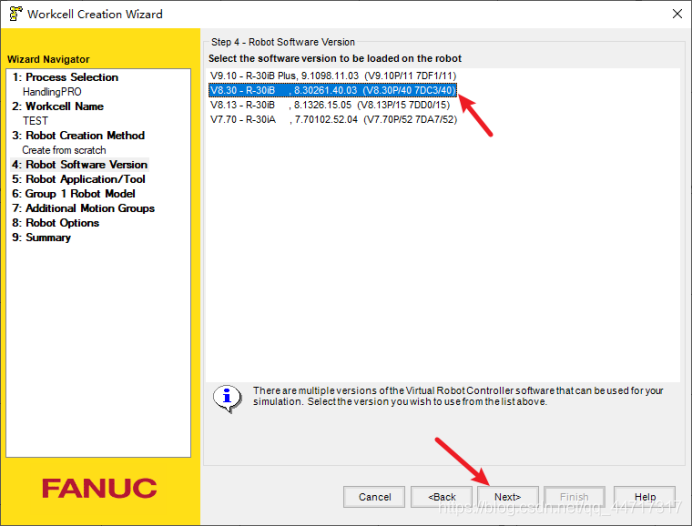Go to step 2: Workcell Name
This screenshot has height=526, width=692.
pyautogui.click(x=58, y=106)
